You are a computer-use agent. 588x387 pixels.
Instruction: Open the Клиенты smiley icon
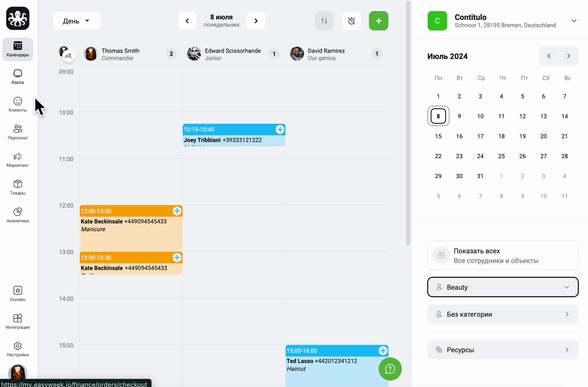pyautogui.click(x=17, y=101)
